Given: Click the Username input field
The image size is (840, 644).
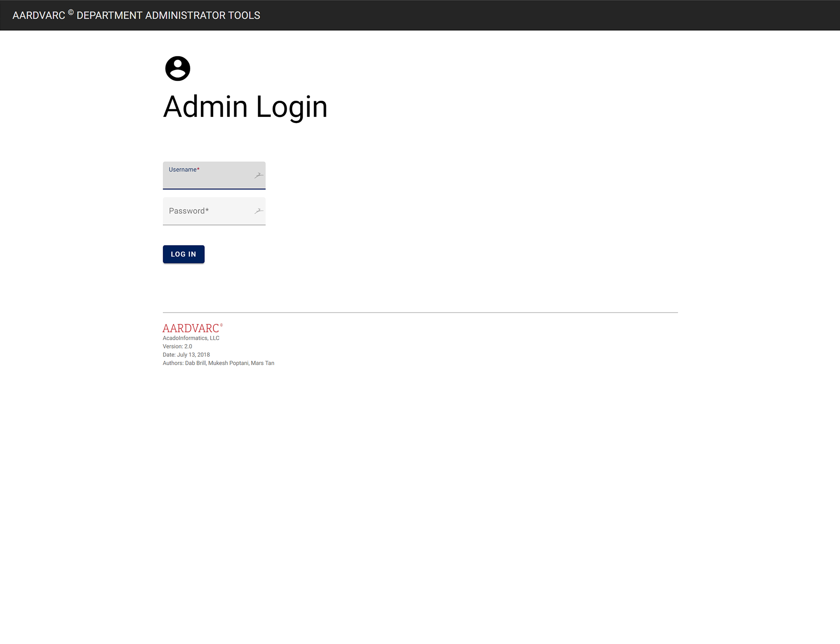Looking at the screenshot, I should (x=214, y=176).
